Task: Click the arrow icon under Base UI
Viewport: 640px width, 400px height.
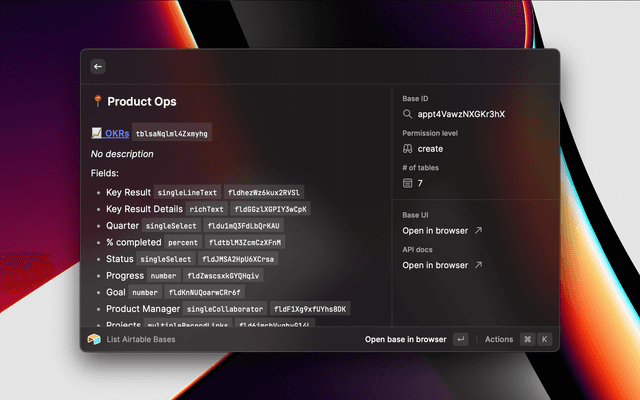Action: pyautogui.click(x=478, y=231)
